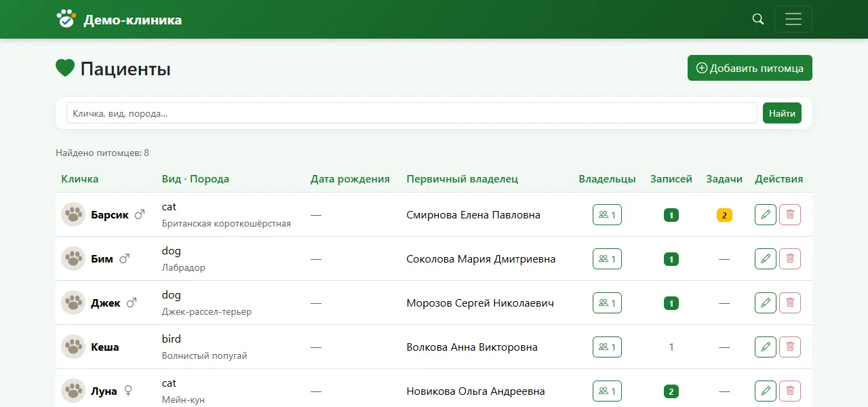Click the Первичный владелец column header
This screenshot has width=868, height=407.
[462, 179]
